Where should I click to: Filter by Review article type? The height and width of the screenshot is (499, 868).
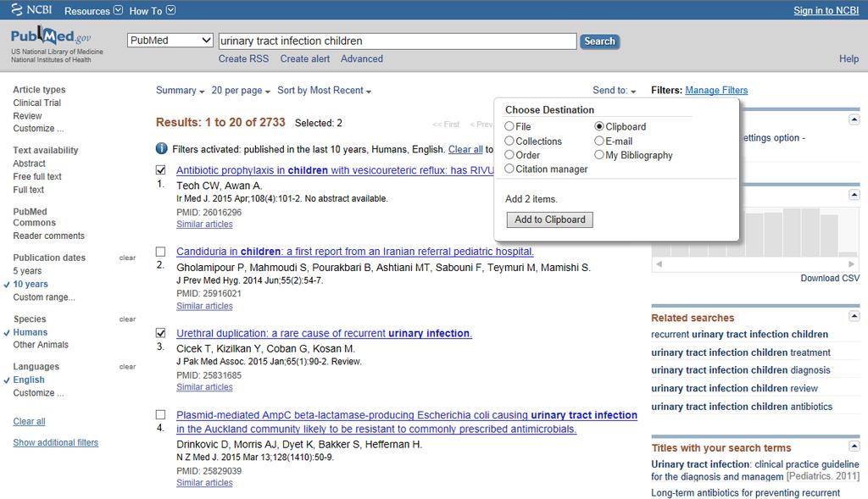28,116
